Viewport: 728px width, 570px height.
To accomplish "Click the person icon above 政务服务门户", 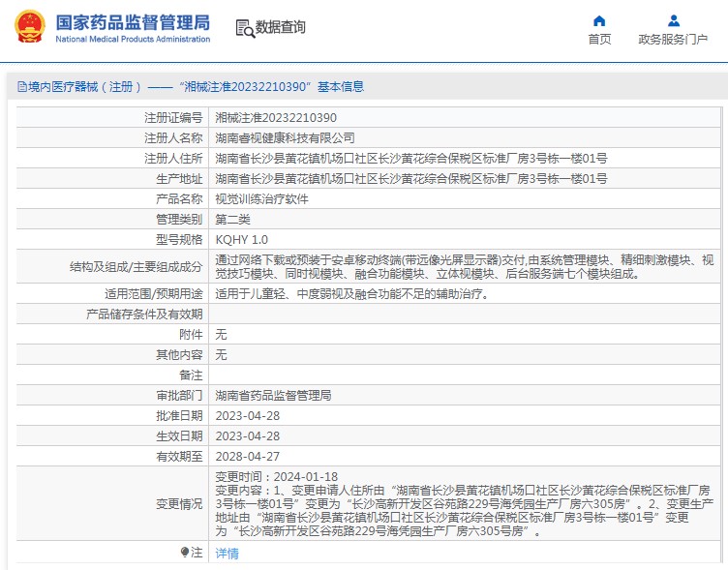I will click(x=674, y=20).
